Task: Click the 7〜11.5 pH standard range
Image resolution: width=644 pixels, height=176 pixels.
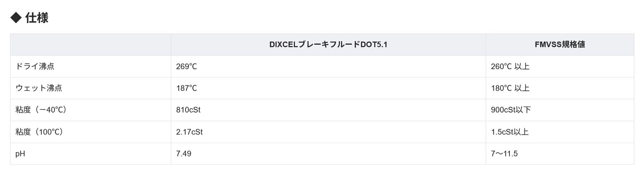Action: (x=504, y=153)
